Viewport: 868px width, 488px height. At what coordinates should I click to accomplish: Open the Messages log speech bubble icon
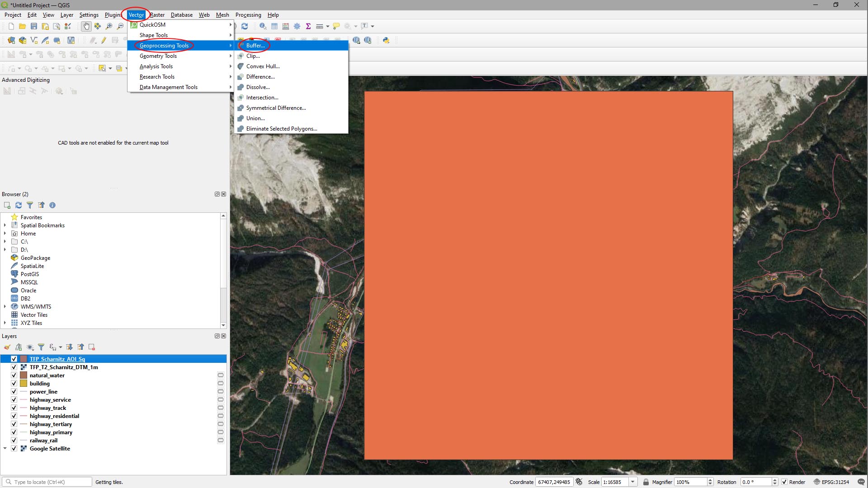pos(861,482)
